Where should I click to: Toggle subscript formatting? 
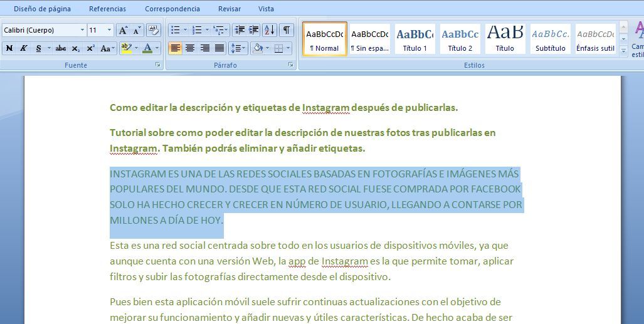pos(76,48)
